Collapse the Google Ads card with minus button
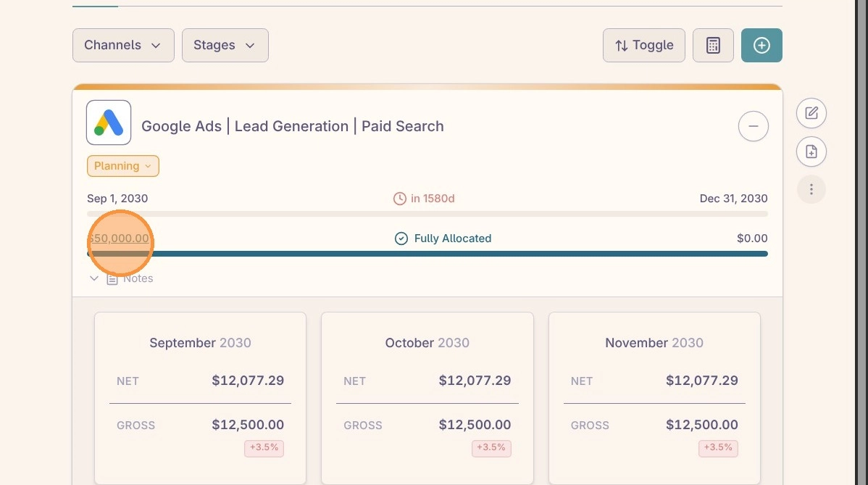Viewport: 868px width, 485px height. click(x=753, y=126)
